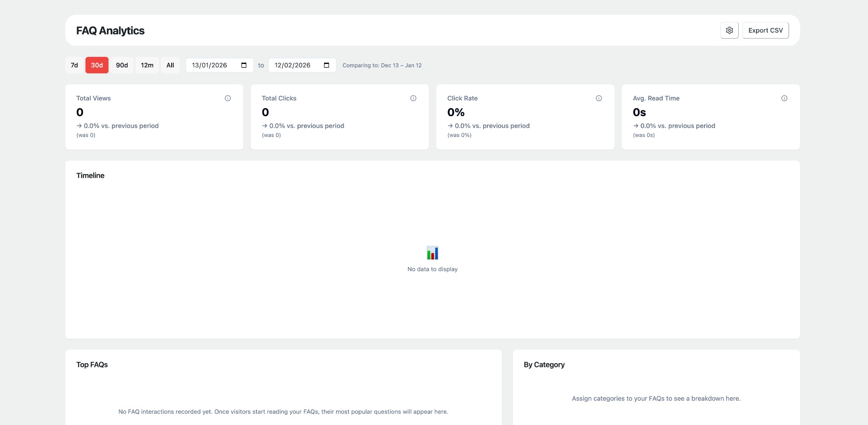Click the Click Rate info icon

click(599, 98)
